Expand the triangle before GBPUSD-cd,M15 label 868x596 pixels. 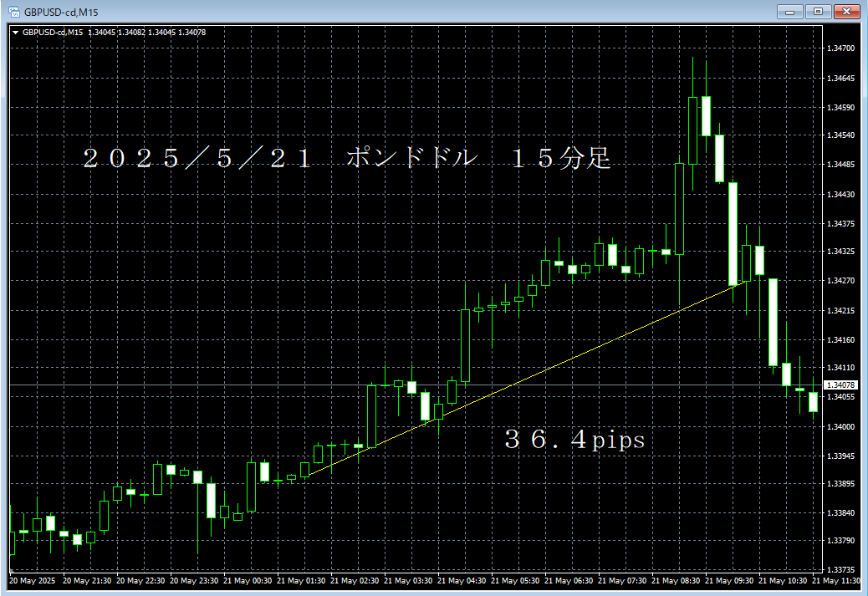(x=16, y=33)
